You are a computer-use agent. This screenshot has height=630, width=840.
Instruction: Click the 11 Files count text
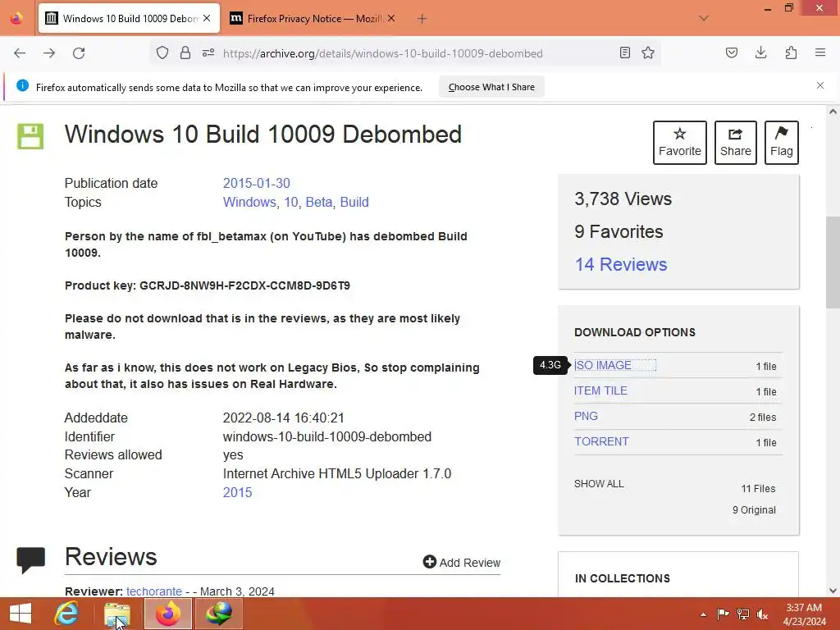click(758, 489)
